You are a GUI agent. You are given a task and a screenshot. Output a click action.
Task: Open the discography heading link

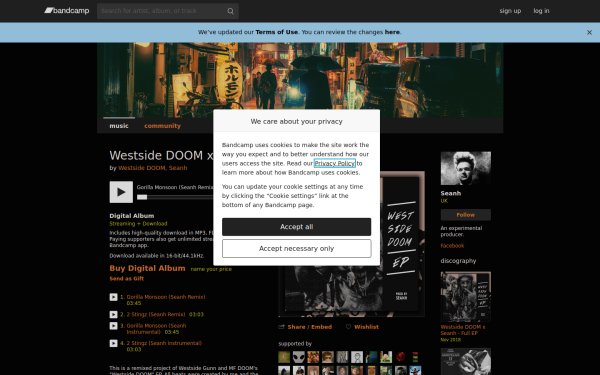coord(458,261)
